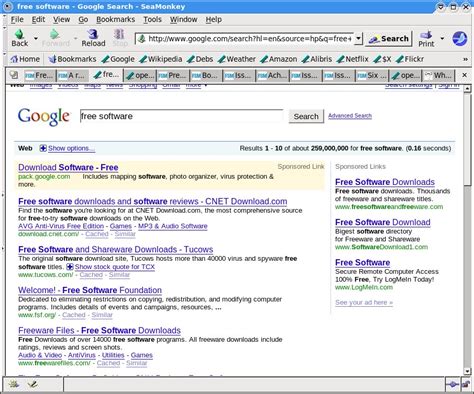Click Show options plus icon
The image size is (474, 394).
tap(43, 148)
